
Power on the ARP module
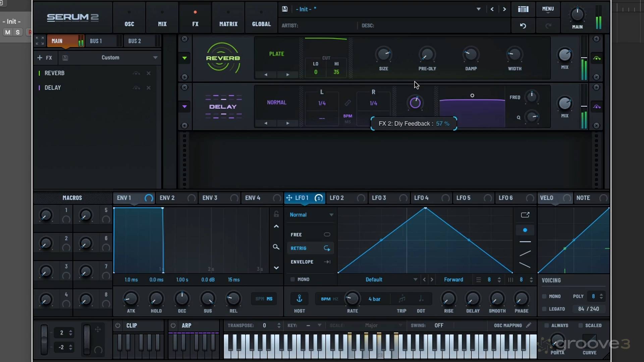point(173,325)
